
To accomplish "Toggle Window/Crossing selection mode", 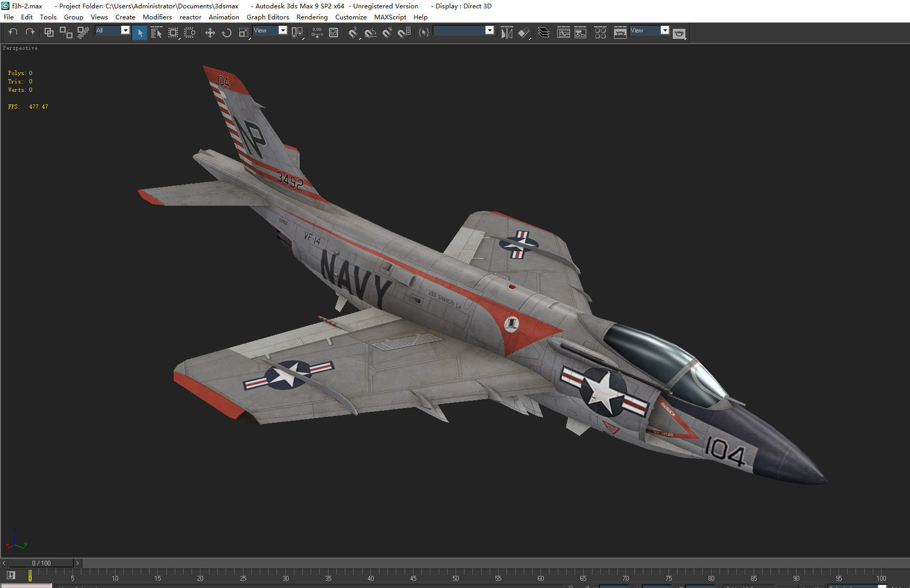I will tap(190, 33).
